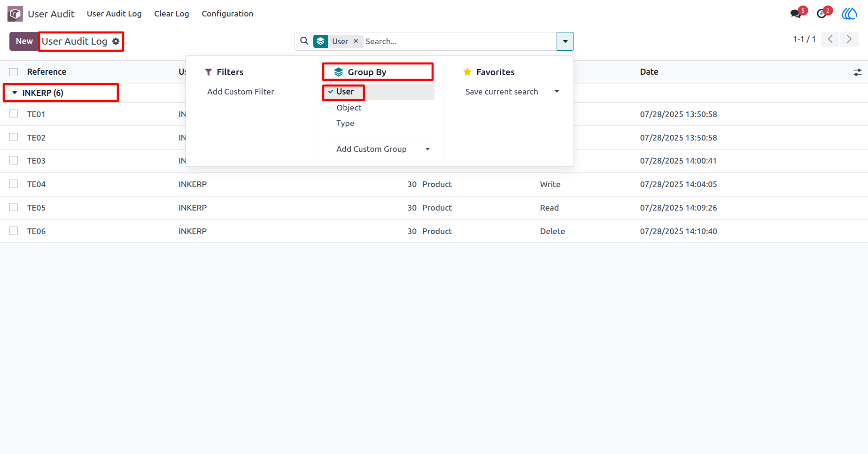Open the TE04 record row
The image size is (868, 454).
(434, 184)
